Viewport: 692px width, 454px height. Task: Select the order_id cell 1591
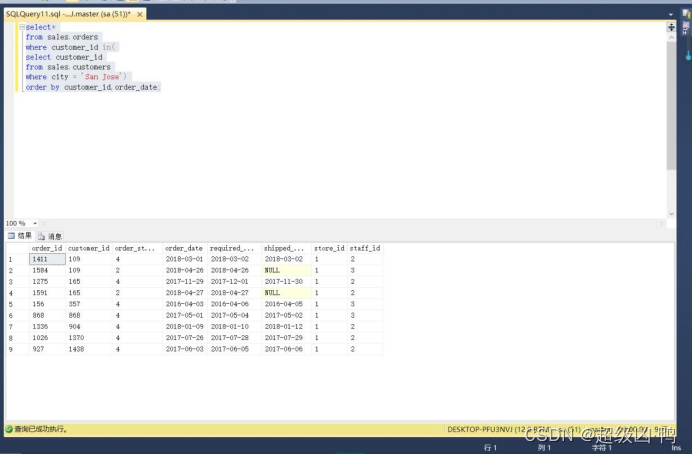[x=47, y=293]
